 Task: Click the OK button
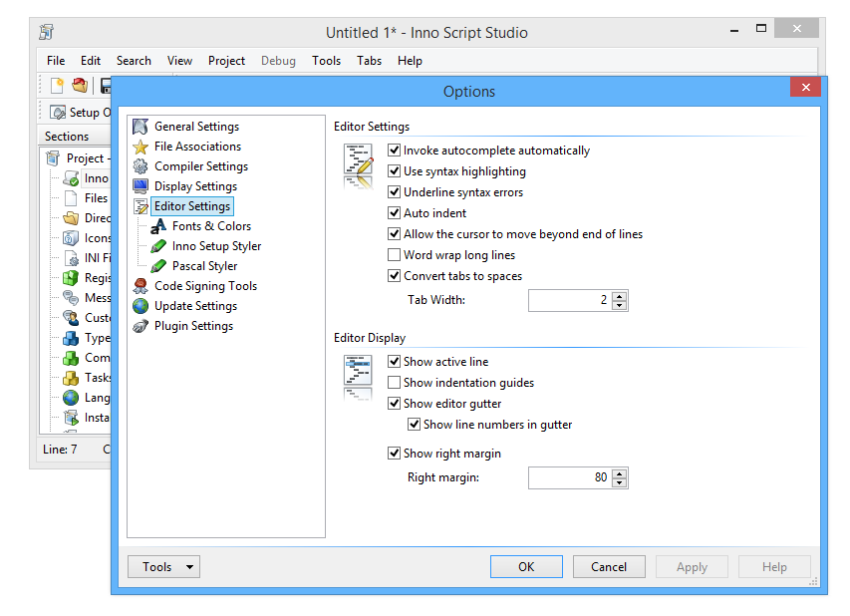click(526, 566)
